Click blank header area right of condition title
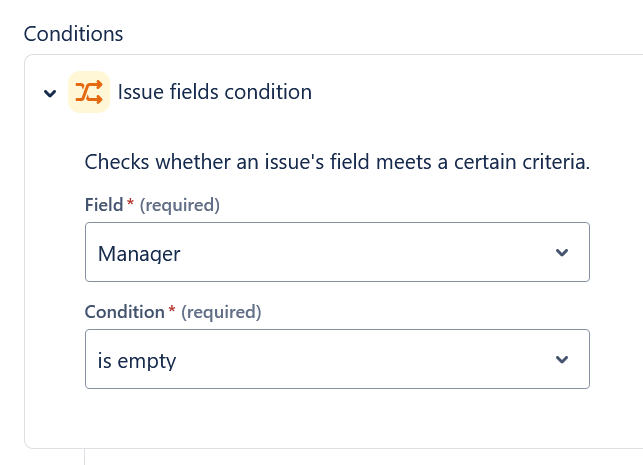This screenshot has height=465, width=643. [x=476, y=92]
